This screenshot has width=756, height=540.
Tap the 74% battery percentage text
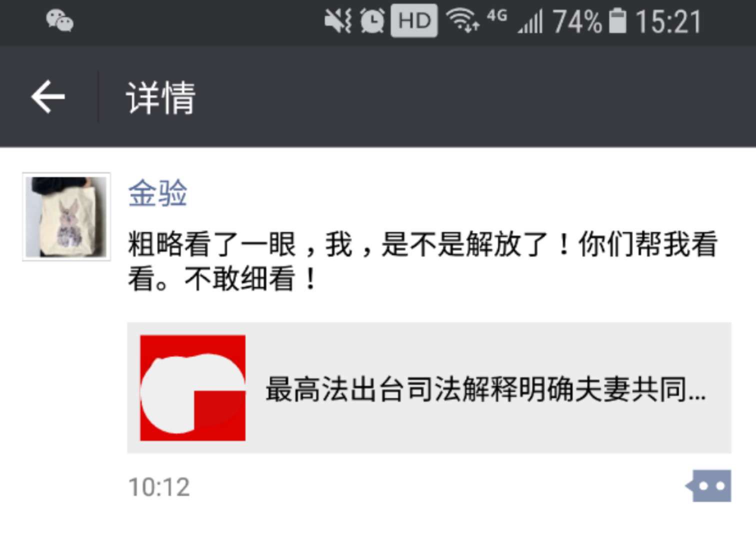[577, 21]
